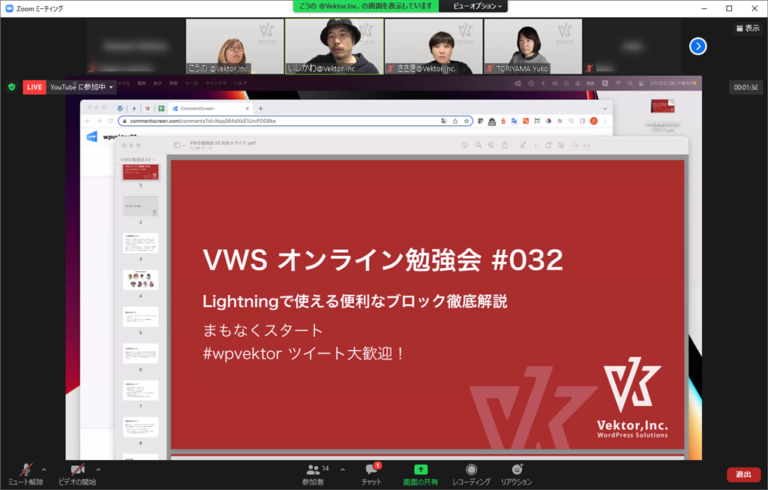Open ファイル menu in Mac menu bar
Viewport: 768px width, 490px height.
(123, 83)
